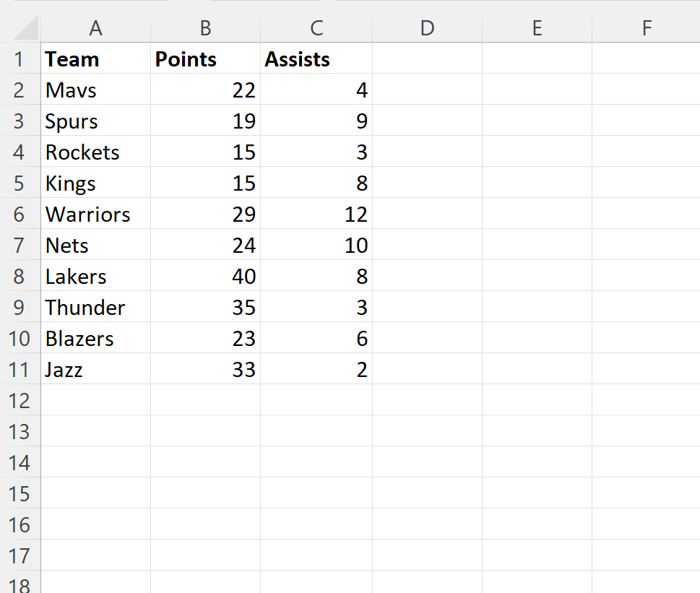
Task: Click the Warriors cell
Action: click(x=95, y=215)
